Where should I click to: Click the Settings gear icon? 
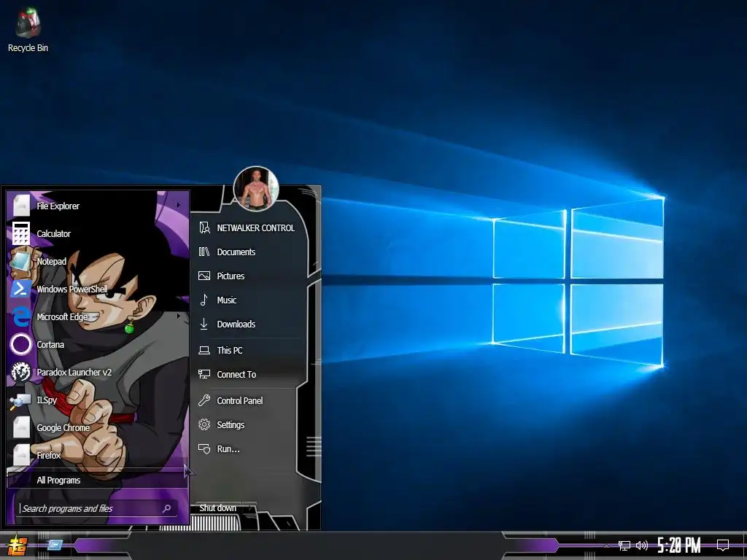pos(204,424)
